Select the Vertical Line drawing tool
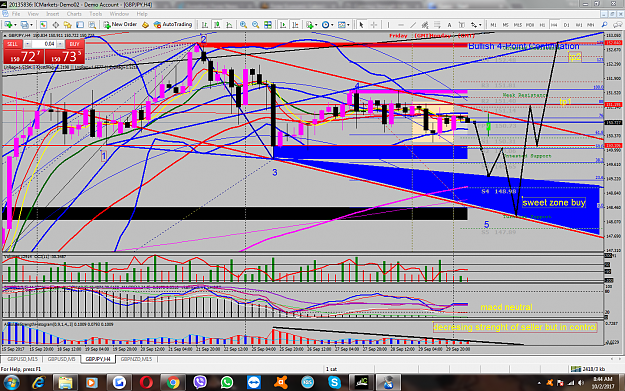 pos(388,25)
